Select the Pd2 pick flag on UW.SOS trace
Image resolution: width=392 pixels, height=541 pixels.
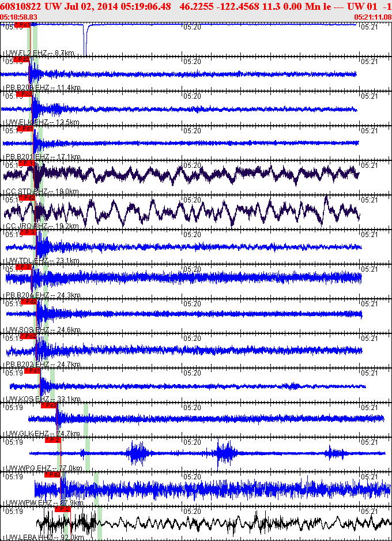29,301
